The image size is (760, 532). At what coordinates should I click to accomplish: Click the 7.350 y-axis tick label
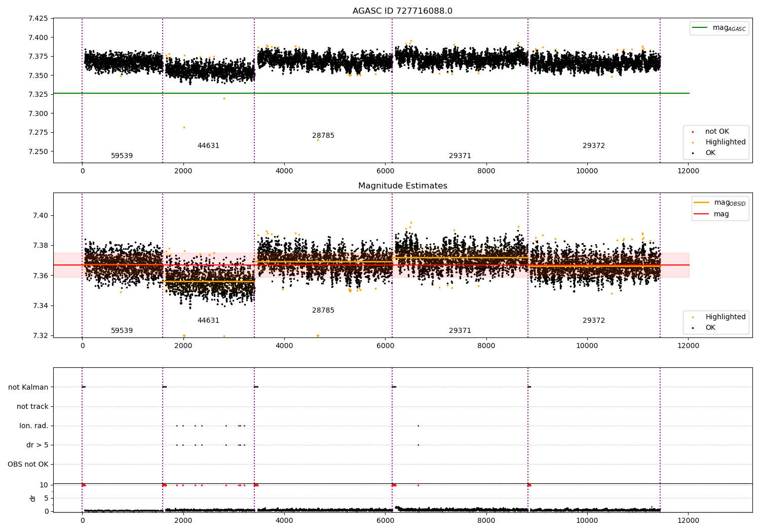click(38, 75)
